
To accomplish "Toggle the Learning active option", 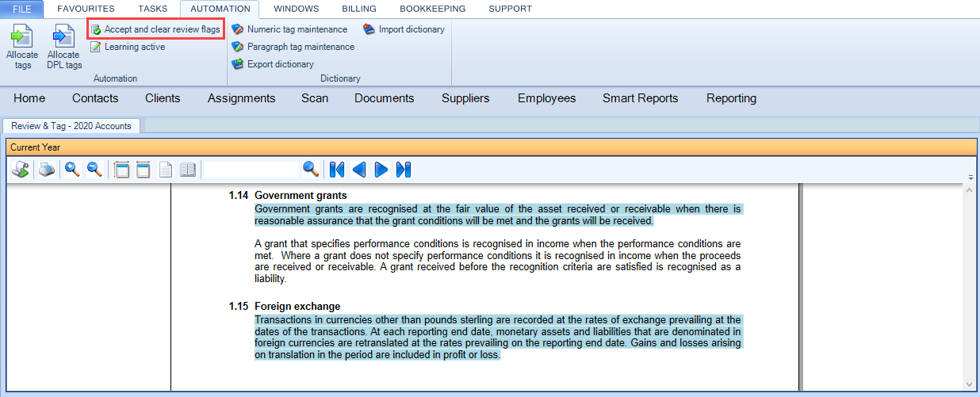I will [x=128, y=47].
